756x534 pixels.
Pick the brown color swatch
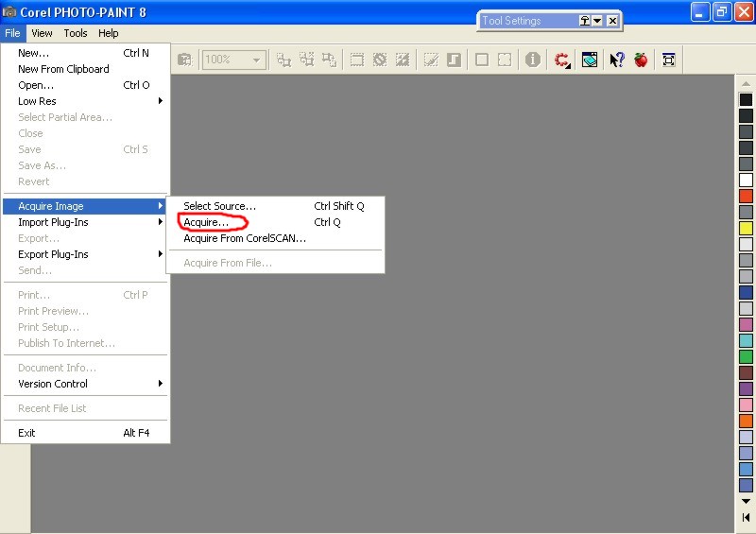pyautogui.click(x=746, y=372)
